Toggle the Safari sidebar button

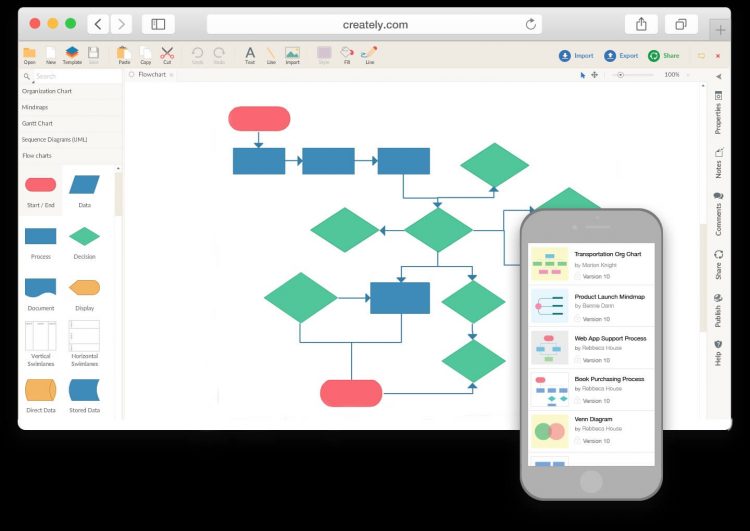(x=158, y=24)
